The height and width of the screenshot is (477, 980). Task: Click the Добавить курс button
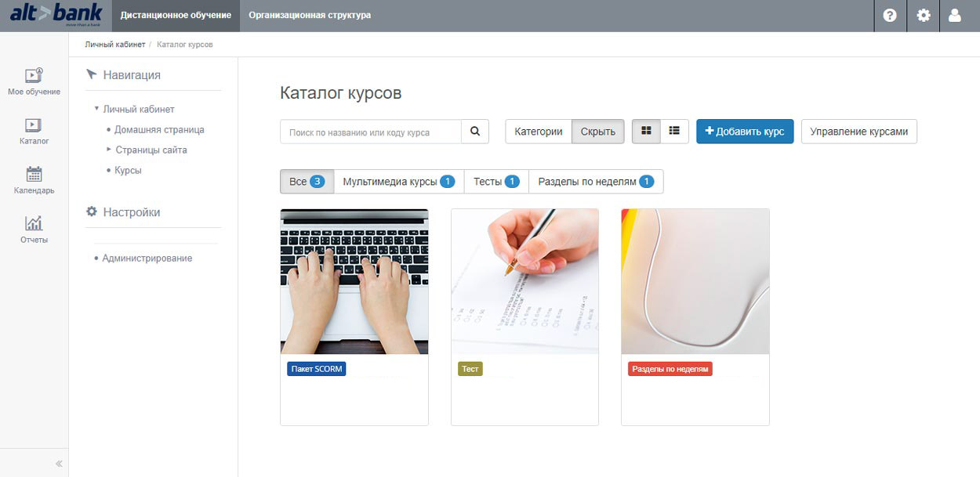pos(745,132)
